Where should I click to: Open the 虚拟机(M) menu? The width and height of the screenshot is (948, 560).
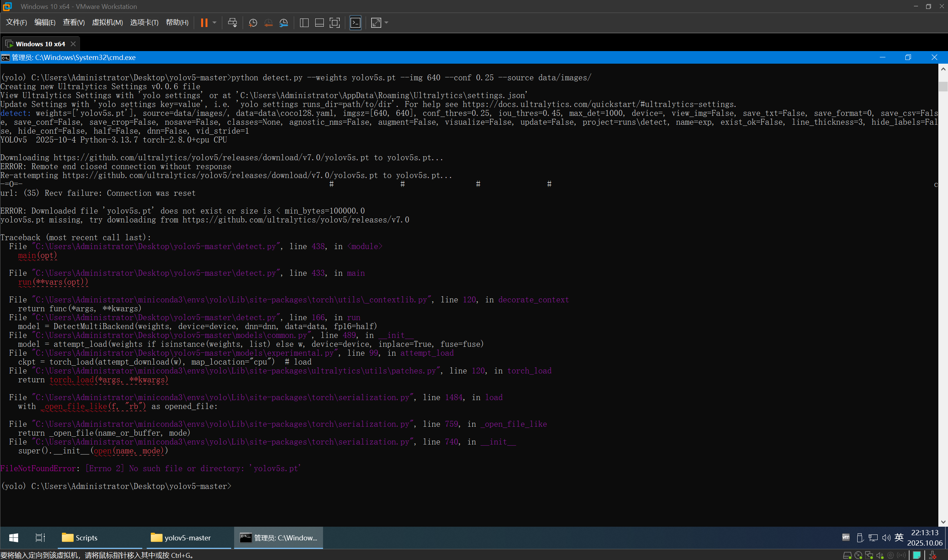click(x=107, y=23)
